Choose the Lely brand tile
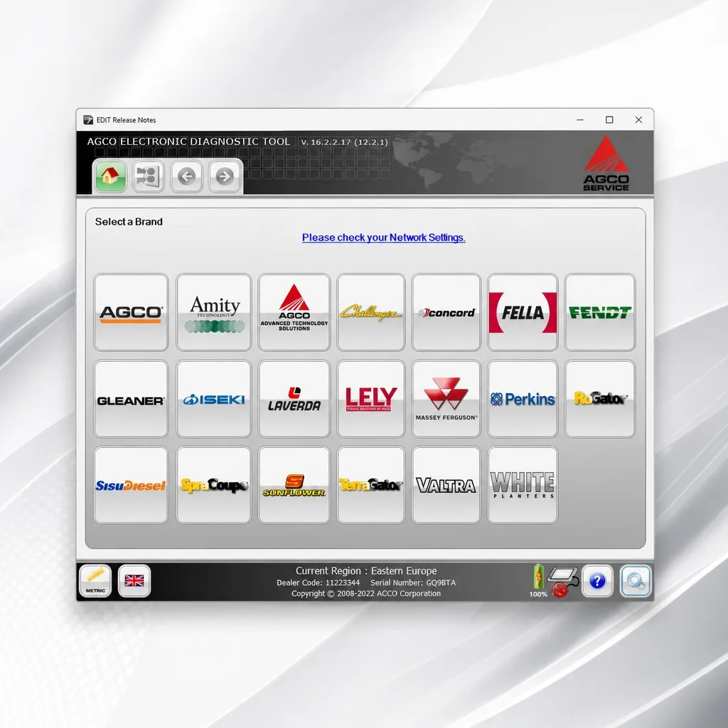 (x=371, y=399)
